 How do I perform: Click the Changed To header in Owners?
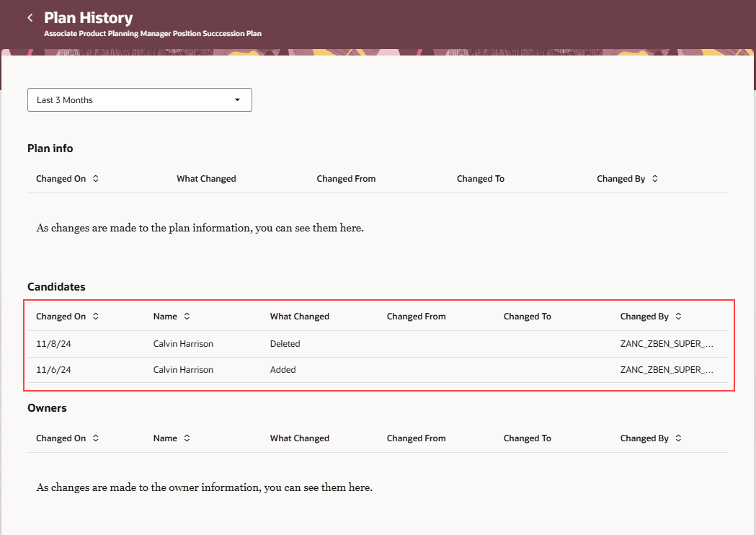(528, 438)
